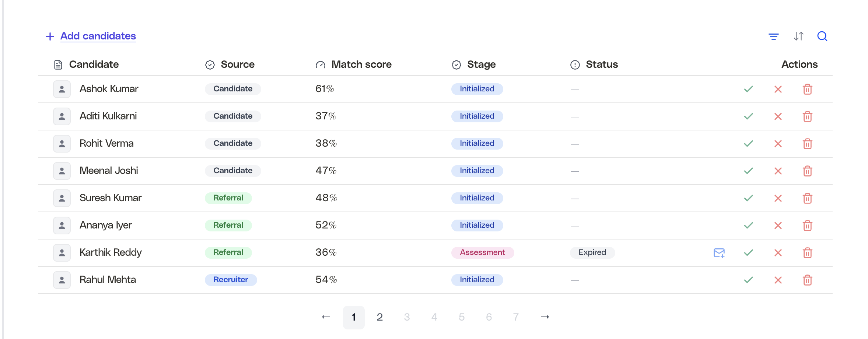Open the filter options icon
868x339 pixels.
[773, 36]
